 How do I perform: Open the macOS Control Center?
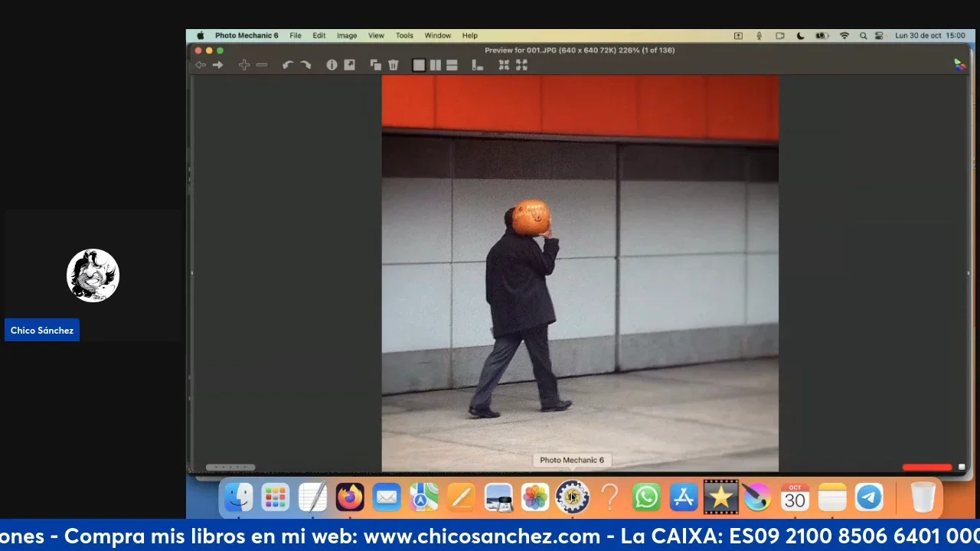coord(879,35)
